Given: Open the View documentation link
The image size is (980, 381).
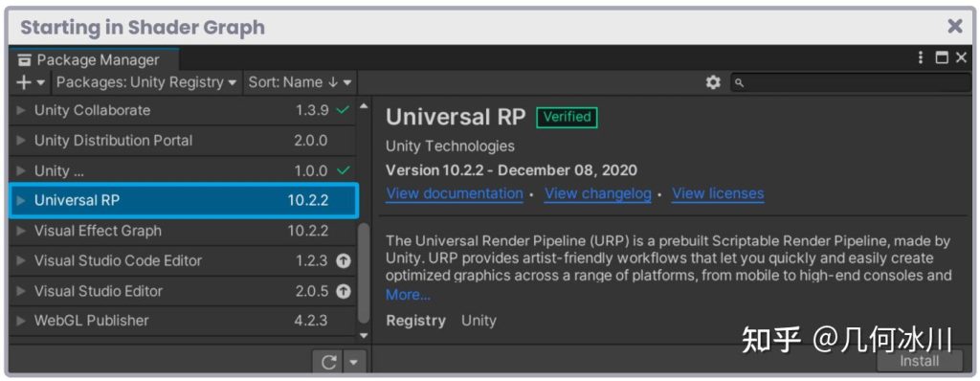Looking at the screenshot, I should point(455,194).
